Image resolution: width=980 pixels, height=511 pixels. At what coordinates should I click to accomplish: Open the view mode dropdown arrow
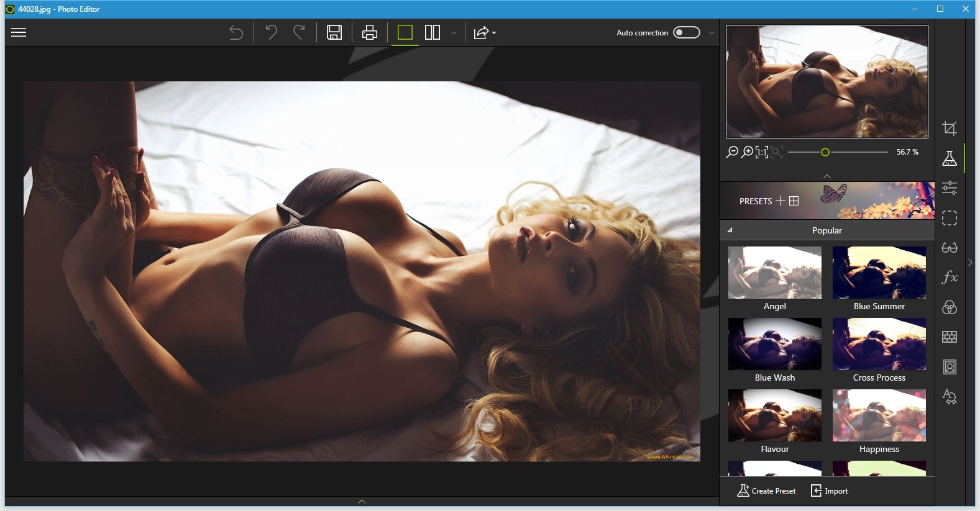coord(454,33)
